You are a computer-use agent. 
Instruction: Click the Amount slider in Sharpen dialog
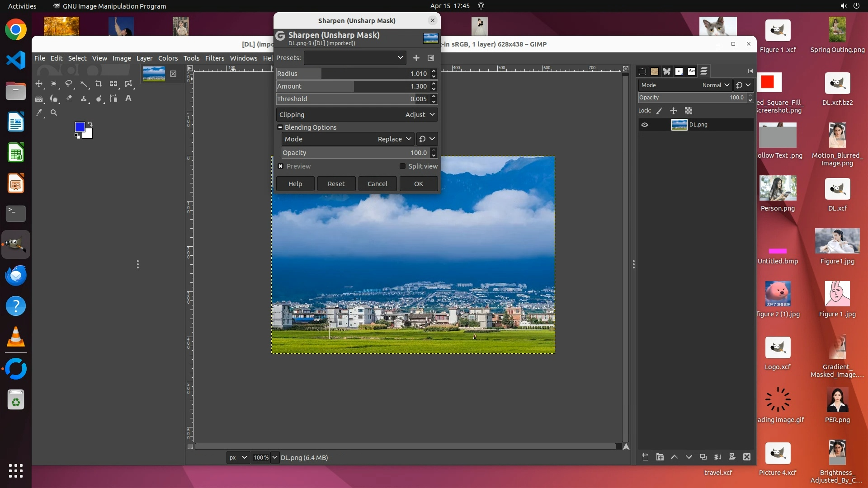(x=353, y=86)
